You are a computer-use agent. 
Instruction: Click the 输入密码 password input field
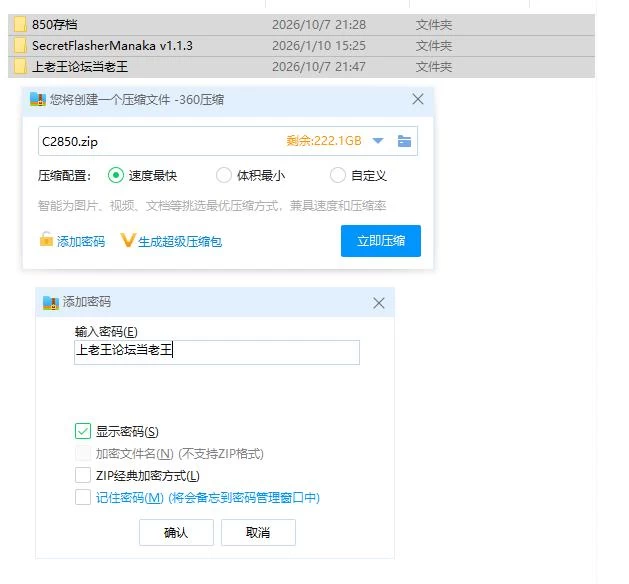217,352
